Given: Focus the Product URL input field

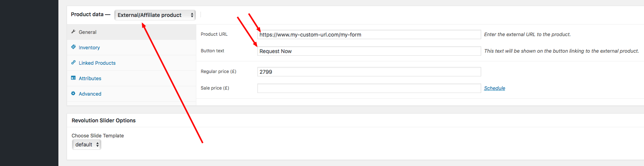Looking at the screenshot, I should pyautogui.click(x=369, y=34).
